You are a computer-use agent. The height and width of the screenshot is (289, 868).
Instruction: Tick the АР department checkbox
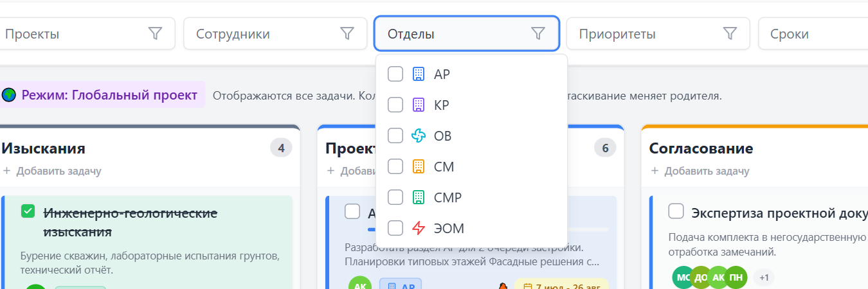(x=395, y=74)
